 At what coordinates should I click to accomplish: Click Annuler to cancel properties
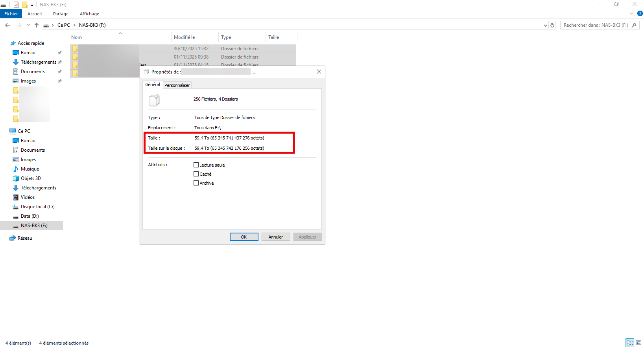pyautogui.click(x=275, y=237)
